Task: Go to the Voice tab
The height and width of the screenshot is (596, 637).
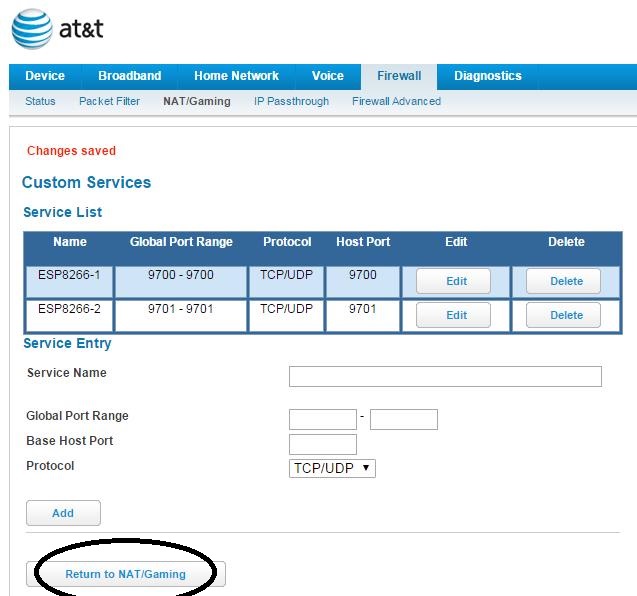Action: coord(328,76)
